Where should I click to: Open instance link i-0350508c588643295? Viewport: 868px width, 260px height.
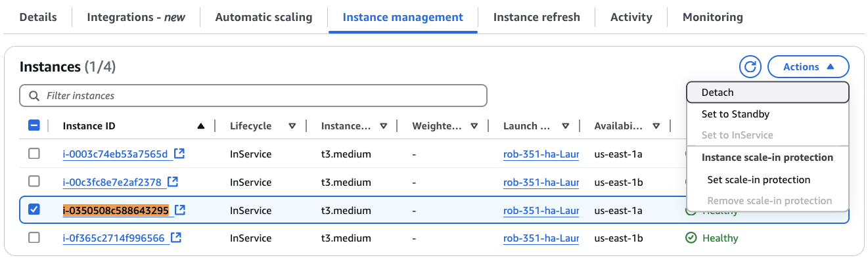116,210
